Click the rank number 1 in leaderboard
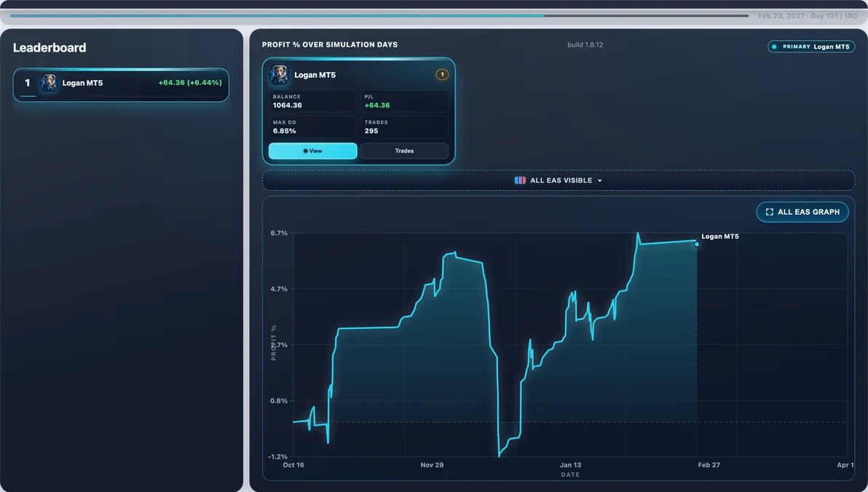Viewport: 868px width, 492px height. tap(27, 83)
